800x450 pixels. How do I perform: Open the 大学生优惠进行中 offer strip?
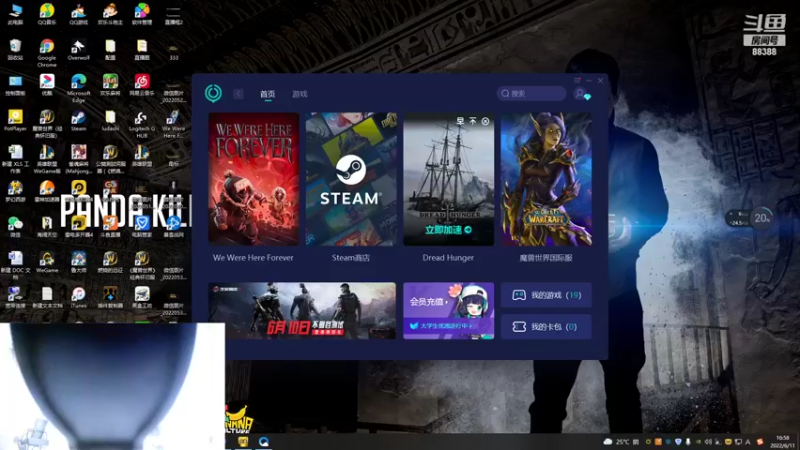[442, 326]
